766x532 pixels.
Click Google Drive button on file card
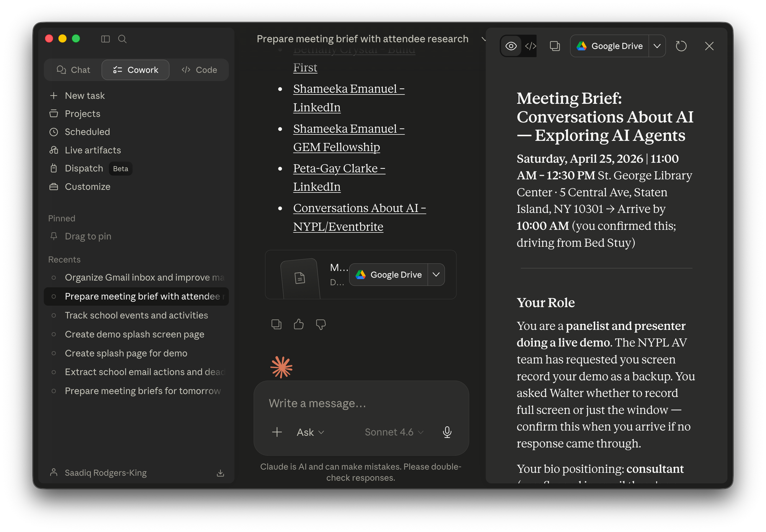389,275
